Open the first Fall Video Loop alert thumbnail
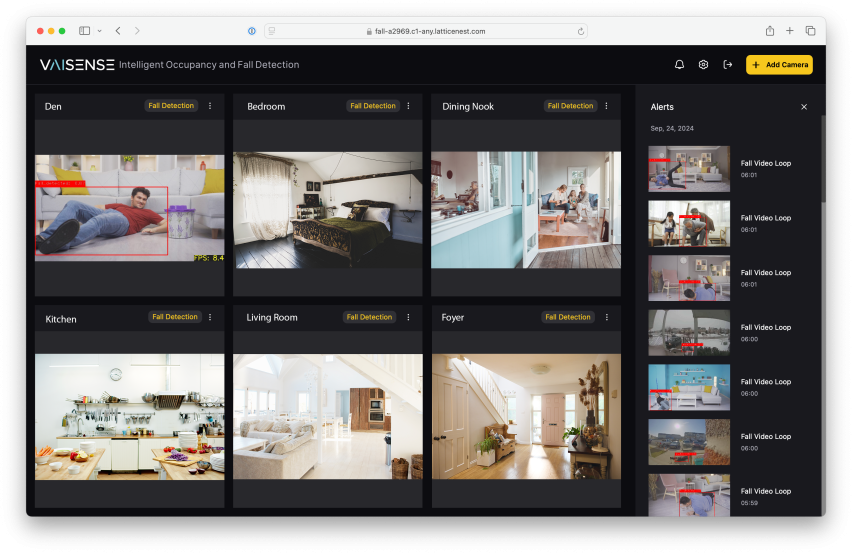This screenshot has width=852, height=553. pos(689,169)
